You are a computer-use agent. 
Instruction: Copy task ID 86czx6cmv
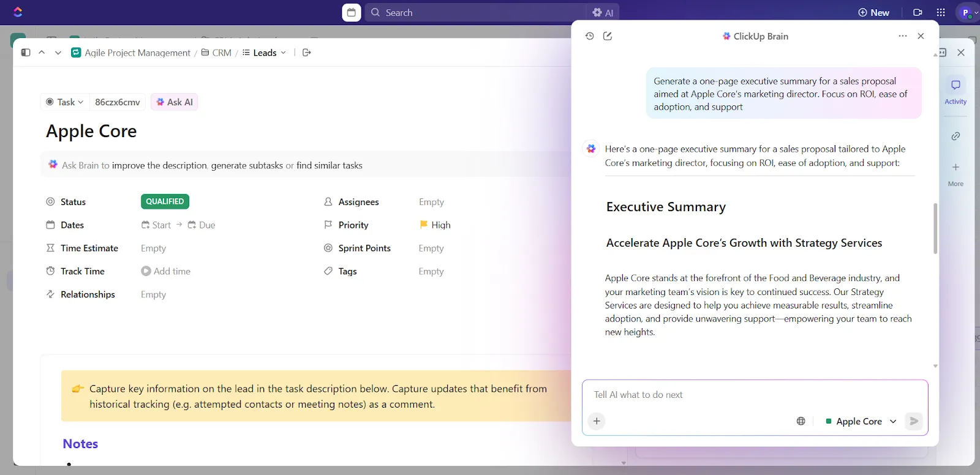118,102
